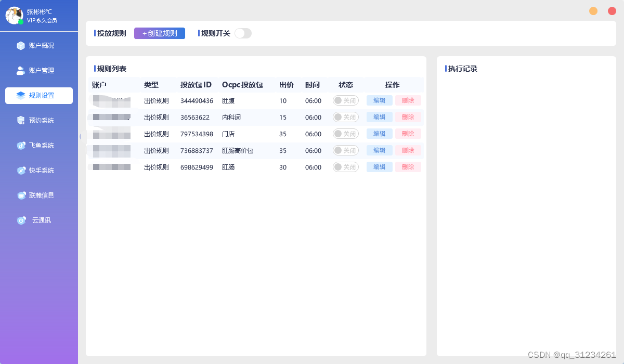The height and width of the screenshot is (364, 624).
Task: Delete the rule with ID 736883737
Action: click(x=408, y=150)
